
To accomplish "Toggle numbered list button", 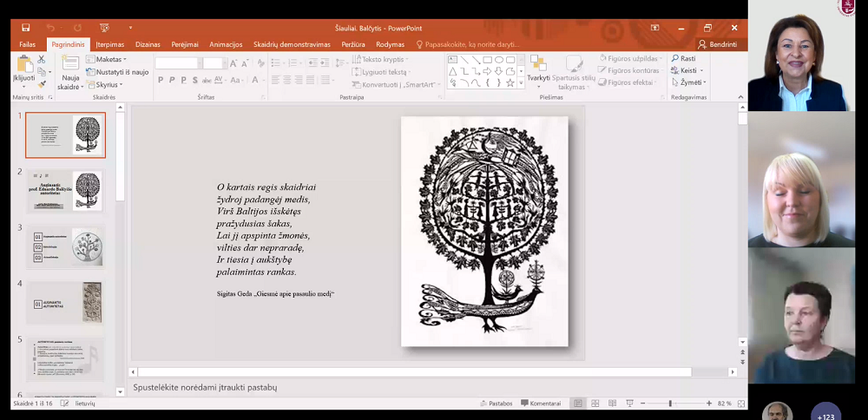I will [294, 62].
